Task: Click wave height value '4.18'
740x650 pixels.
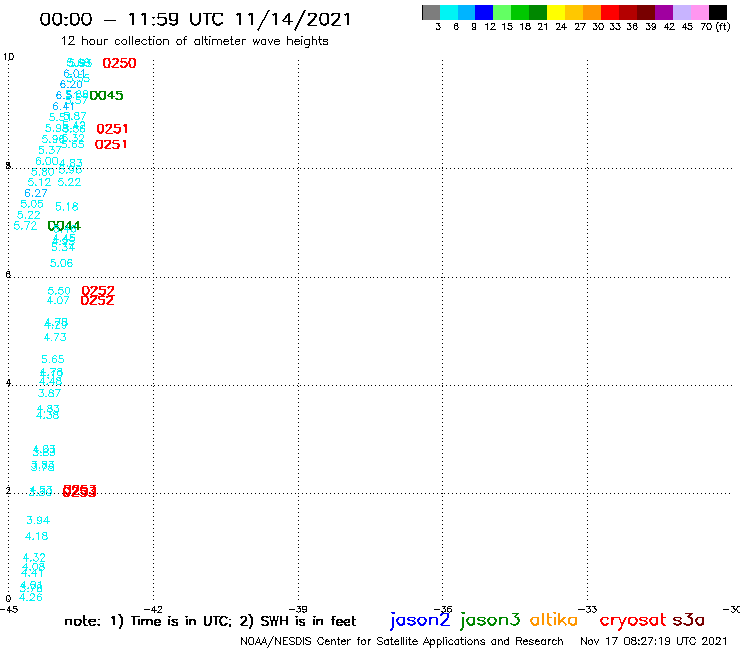Action: (x=36, y=536)
